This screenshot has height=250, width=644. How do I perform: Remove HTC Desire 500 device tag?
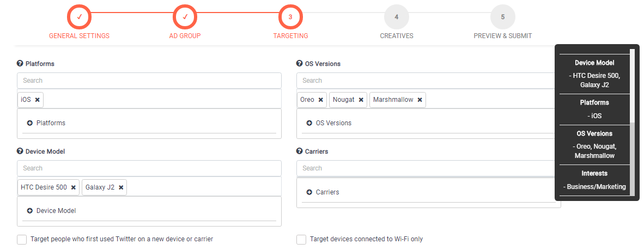pos(73,187)
